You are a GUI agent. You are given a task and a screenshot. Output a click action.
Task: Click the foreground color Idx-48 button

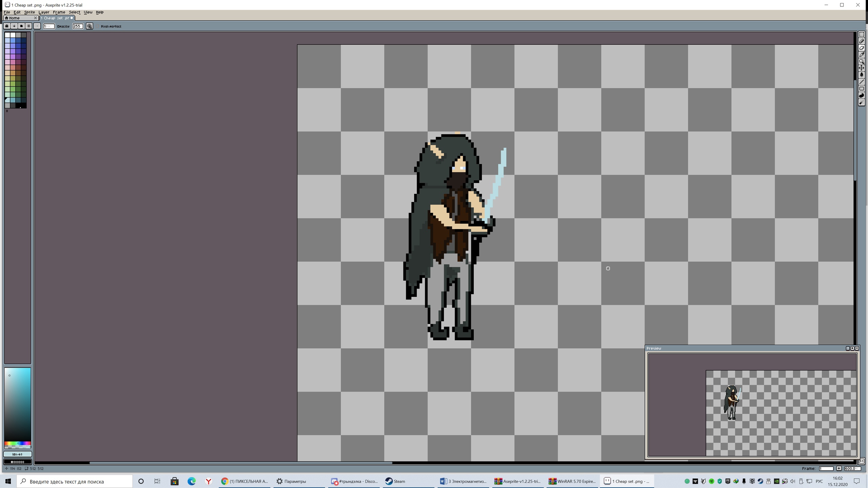point(18,454)
